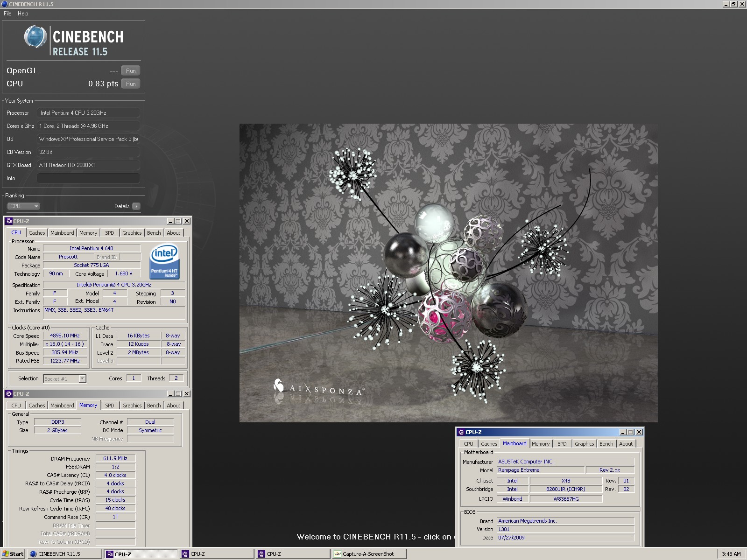Click CPU-Z processor window title icon

[9, 221]
